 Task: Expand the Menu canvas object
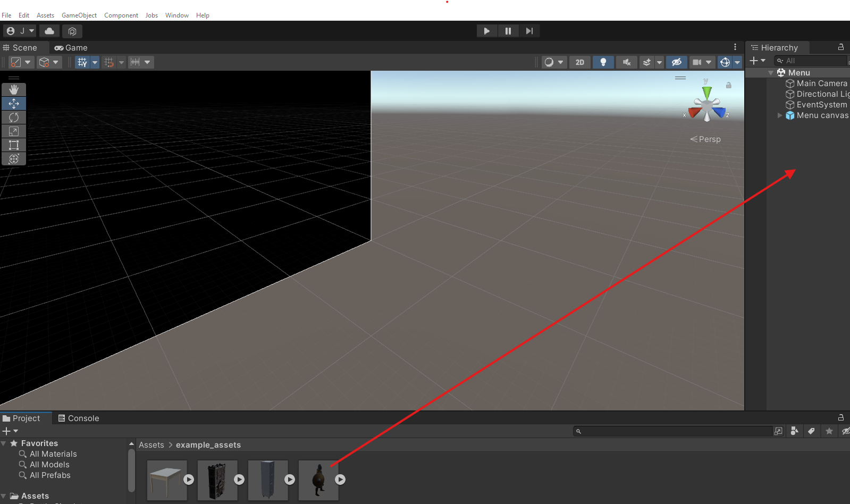click(780, 115)
